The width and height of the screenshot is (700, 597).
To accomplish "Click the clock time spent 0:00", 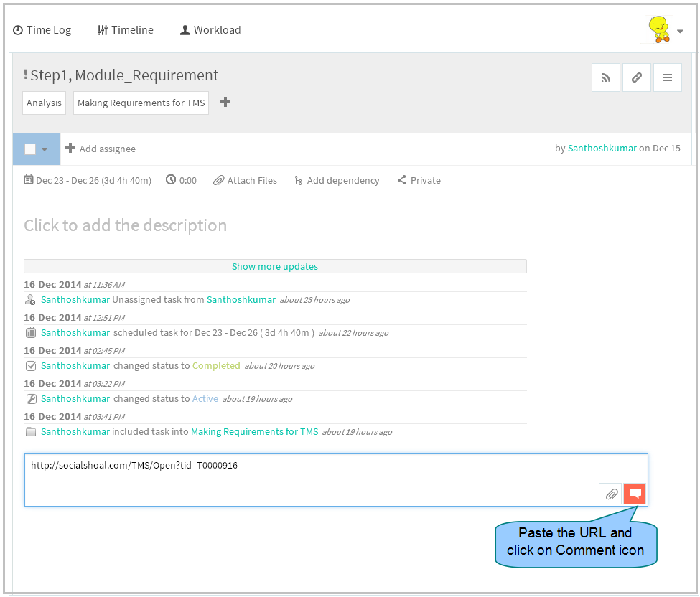I will click(181, 180).
